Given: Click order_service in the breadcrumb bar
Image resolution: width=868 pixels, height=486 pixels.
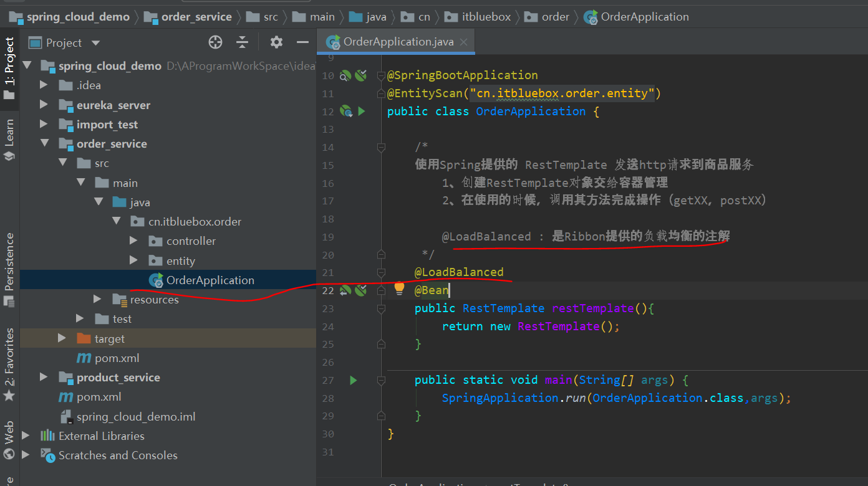Looking at the screenshot, I should point(196,17).
